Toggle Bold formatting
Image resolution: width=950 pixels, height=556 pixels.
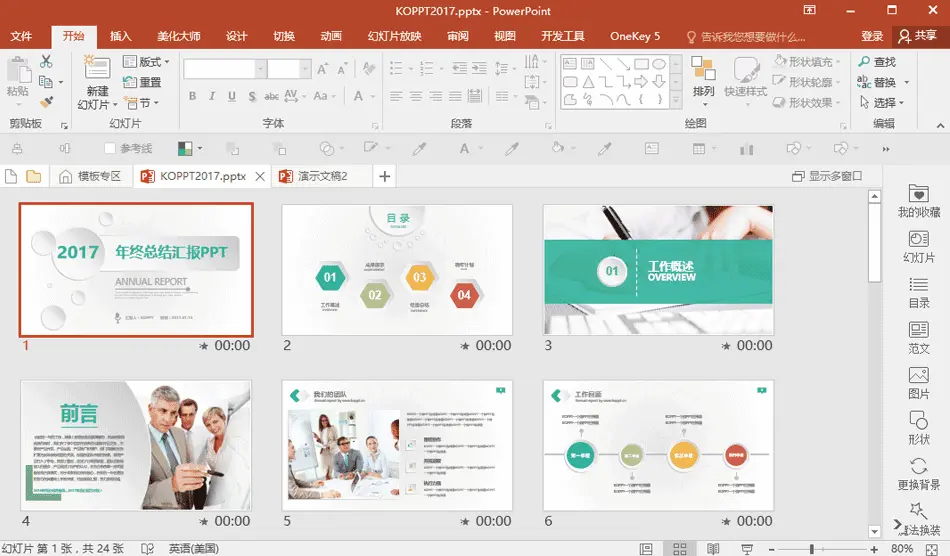click(192, 96)
